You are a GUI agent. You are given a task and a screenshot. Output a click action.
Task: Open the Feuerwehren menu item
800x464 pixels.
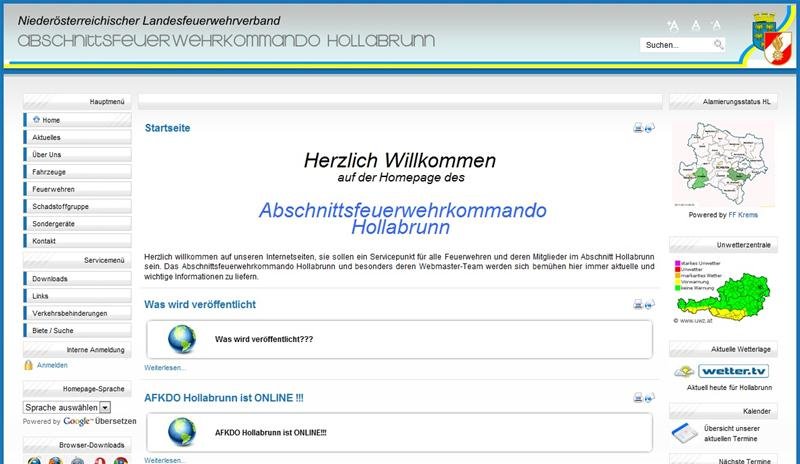pyautogui.click(x=53, y=189)
